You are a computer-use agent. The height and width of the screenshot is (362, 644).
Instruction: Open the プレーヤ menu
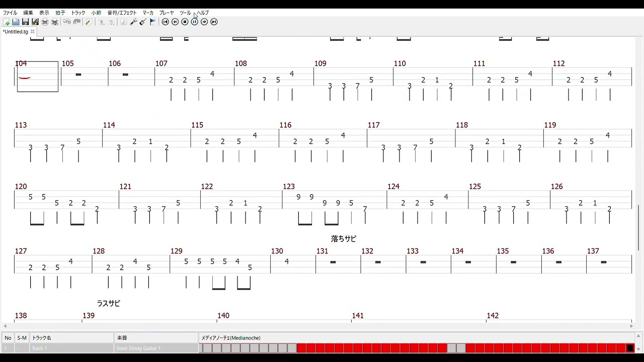[167, 13]
